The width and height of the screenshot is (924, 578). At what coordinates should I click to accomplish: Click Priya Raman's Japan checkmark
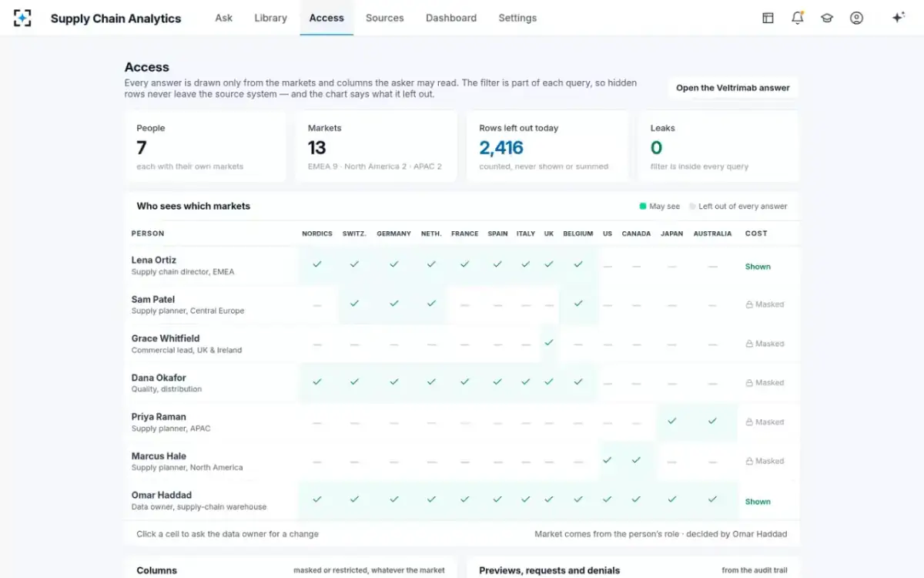coord(672,421)
